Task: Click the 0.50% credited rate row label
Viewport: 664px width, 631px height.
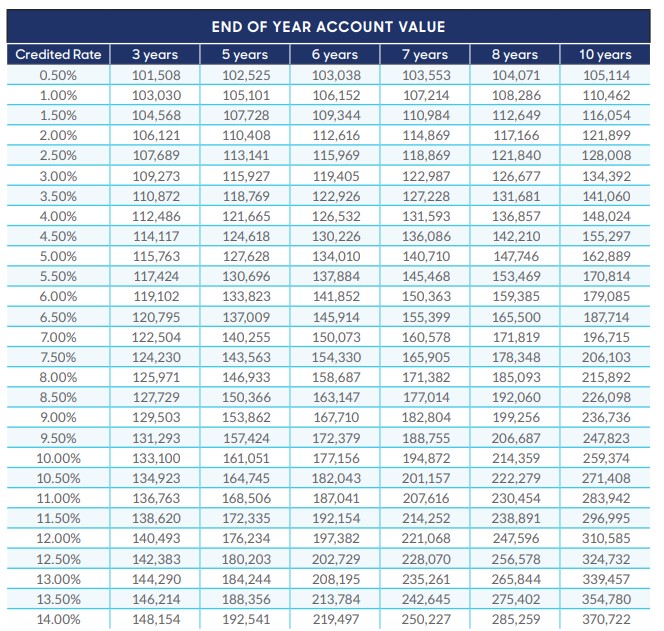Action: tap(58, 74)
